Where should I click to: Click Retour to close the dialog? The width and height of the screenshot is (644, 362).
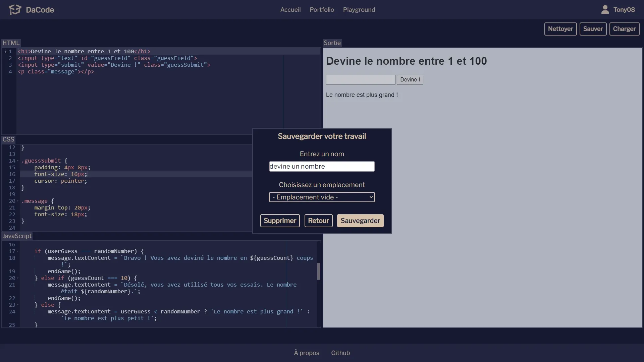(318, 221)
